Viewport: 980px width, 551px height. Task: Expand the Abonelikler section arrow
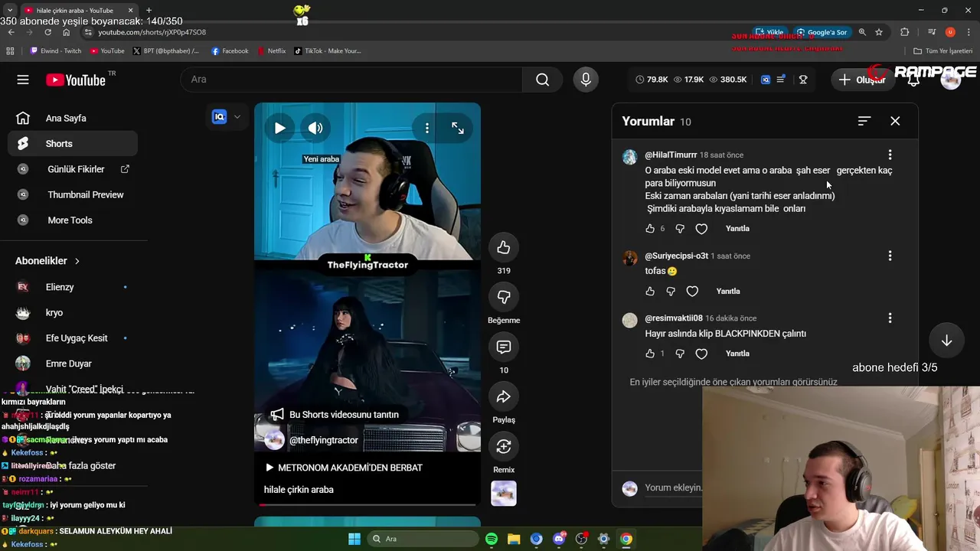point(77,261)
